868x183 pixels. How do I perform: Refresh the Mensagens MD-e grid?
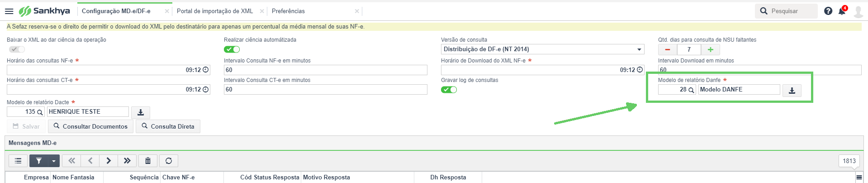click(x=169, y=161)
